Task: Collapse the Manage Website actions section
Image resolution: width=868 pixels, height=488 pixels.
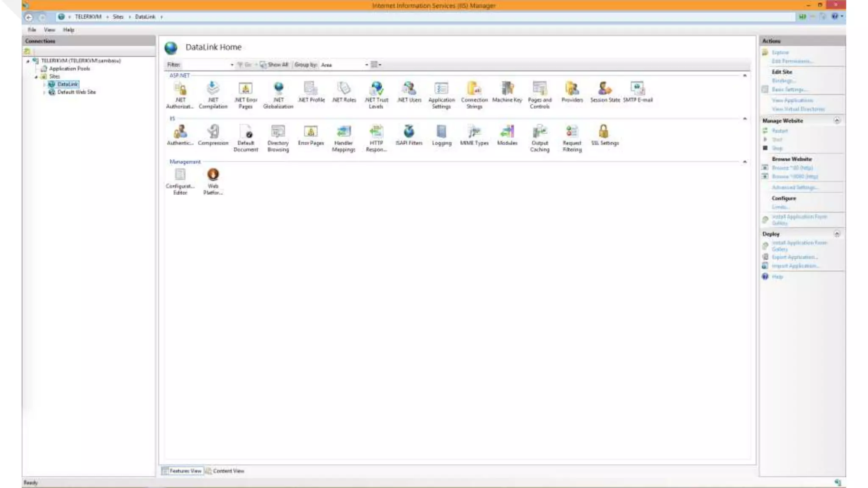Action: point(837,120)
